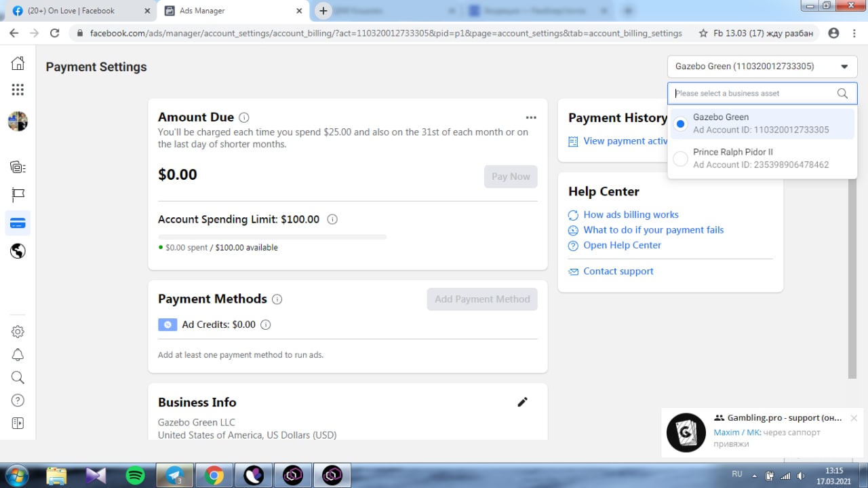Click info icon next to Ad Credits

pos(266,324)
